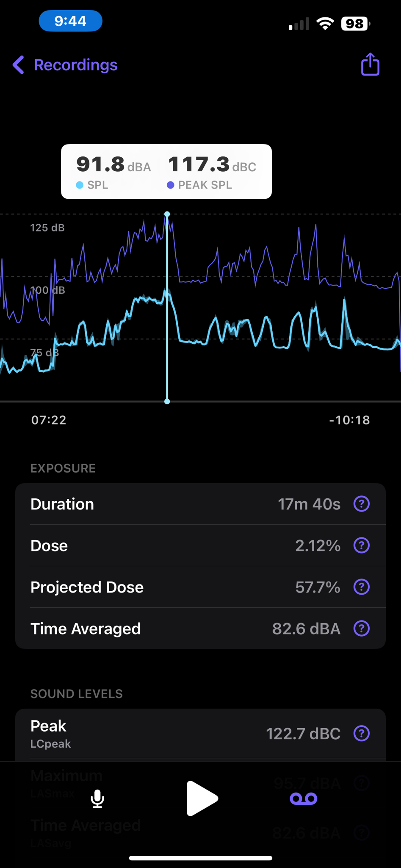The height and width of the screenshot is (868, 401).
Task: Select the playhead dot on the timeline baseline
Action: point(167,401)
